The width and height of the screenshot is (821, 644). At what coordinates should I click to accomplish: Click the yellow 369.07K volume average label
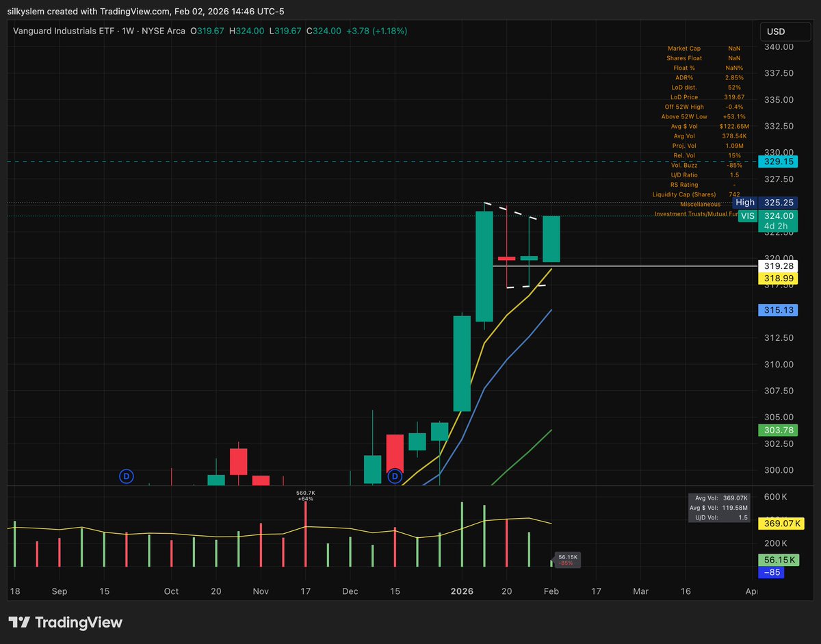783,524
